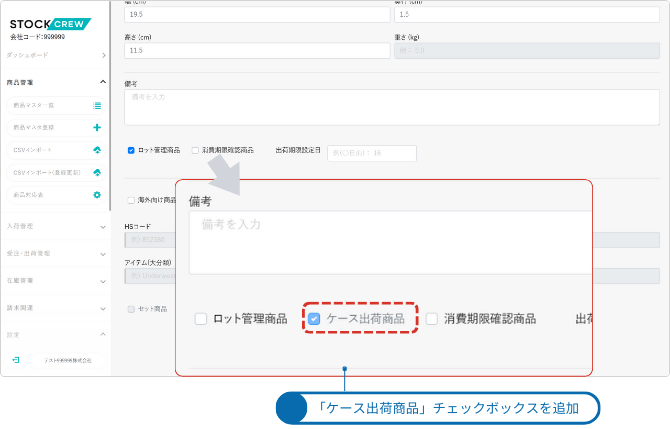The height and width of the screenshot is (429, 670).
Task: Click the 設定 section label
Action: [x=13, y=335]
